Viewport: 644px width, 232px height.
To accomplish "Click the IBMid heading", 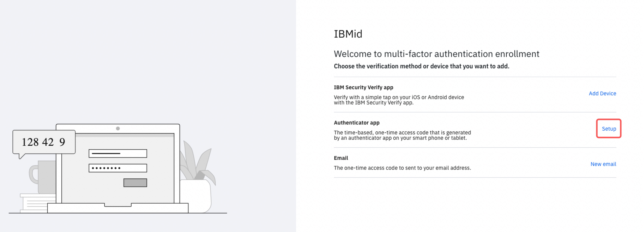I will pos(348,34).
